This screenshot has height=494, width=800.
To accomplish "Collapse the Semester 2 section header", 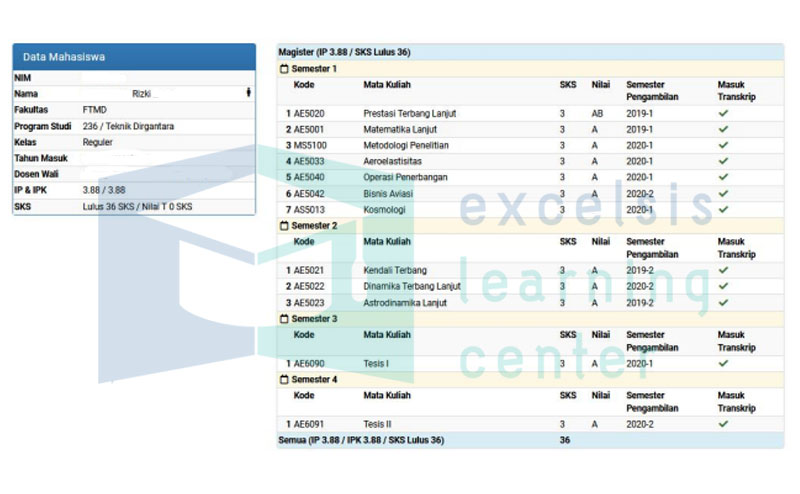I will pyautogui.click(x=530, y=226).
